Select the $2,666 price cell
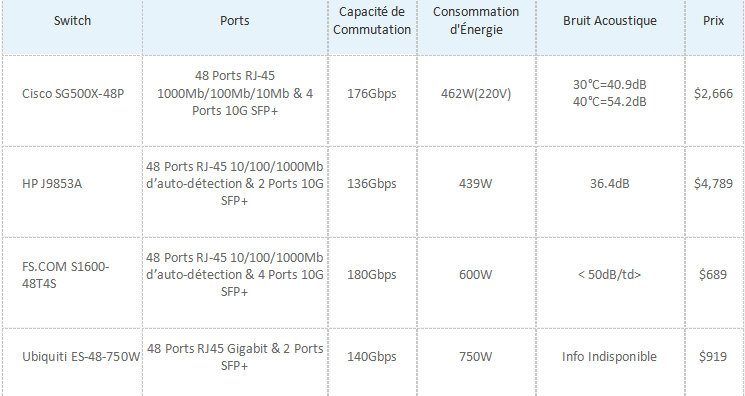 [x=713, y=94]
